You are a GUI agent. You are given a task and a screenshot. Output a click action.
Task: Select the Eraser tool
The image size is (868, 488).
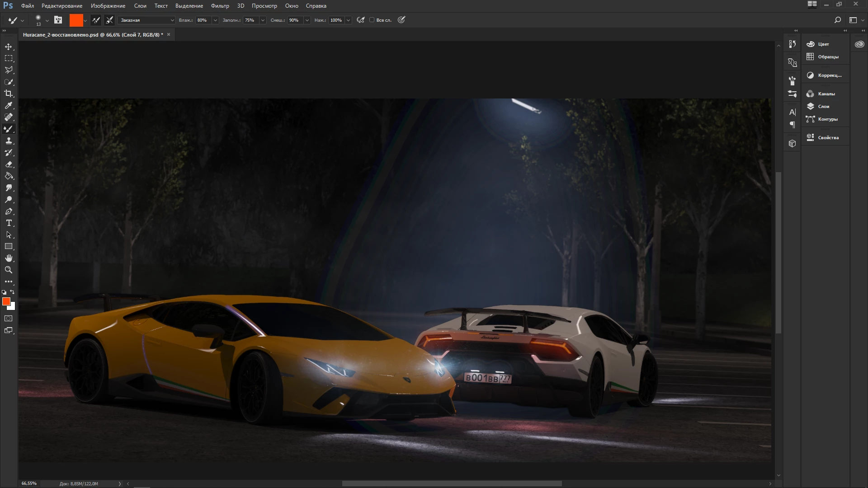[9, 164]
